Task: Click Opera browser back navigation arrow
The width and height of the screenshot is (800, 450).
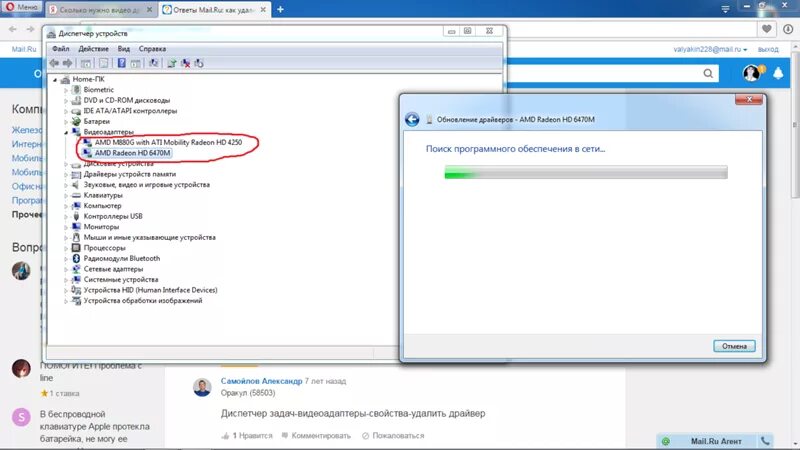Action: [13, 29]
